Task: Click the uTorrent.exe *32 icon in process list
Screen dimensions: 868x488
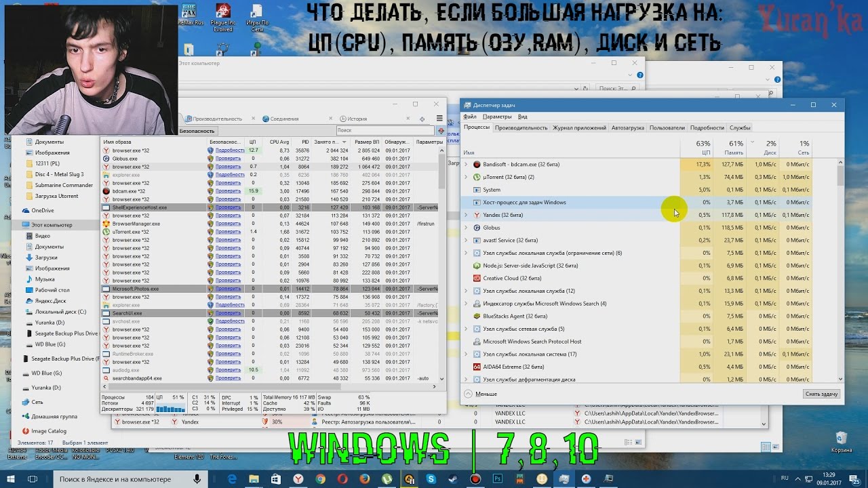Action: [x=106, y=232]
